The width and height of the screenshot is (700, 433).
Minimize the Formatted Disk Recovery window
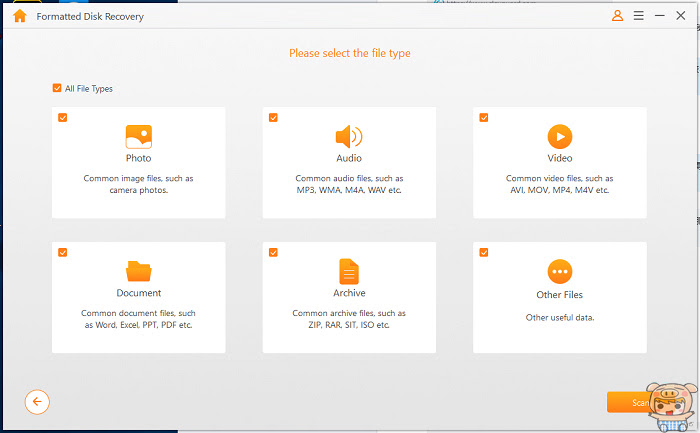point(659,16)
